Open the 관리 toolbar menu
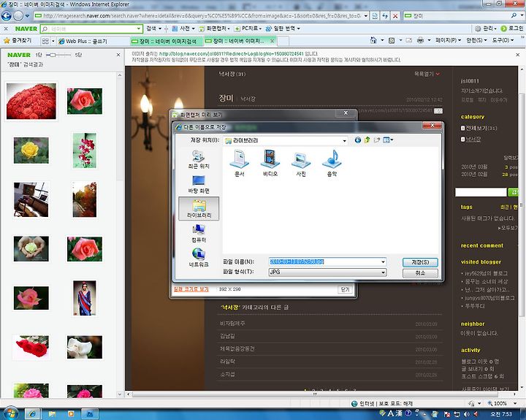Image resolution: width=526 pixels, height=420 pixels. click(486, 28)
